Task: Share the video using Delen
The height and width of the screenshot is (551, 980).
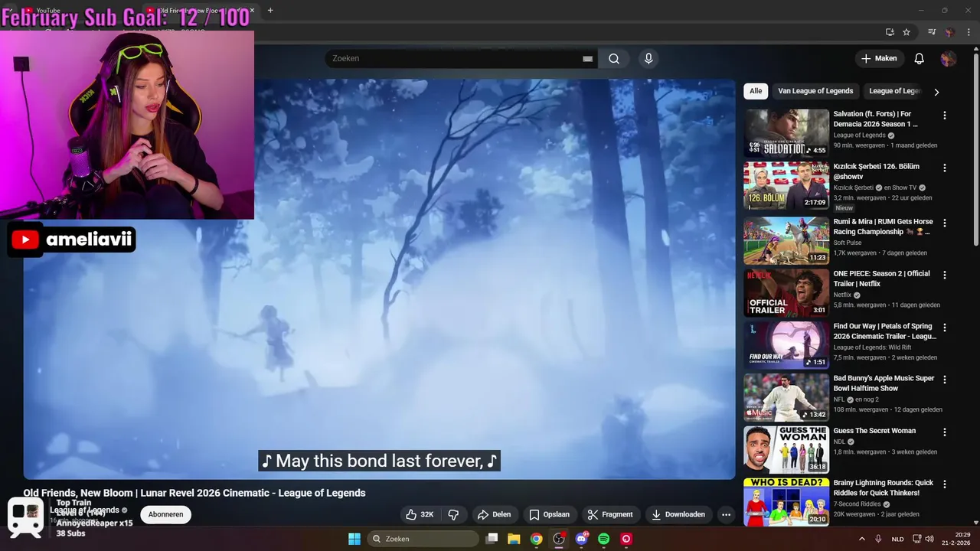Action: pos(494,514)
